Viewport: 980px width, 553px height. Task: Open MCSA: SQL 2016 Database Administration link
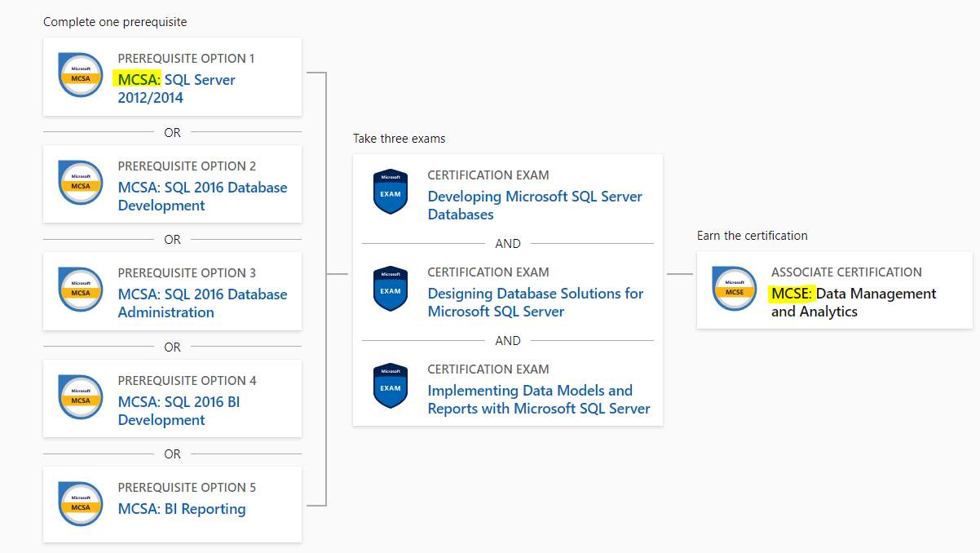coord(202,303)
